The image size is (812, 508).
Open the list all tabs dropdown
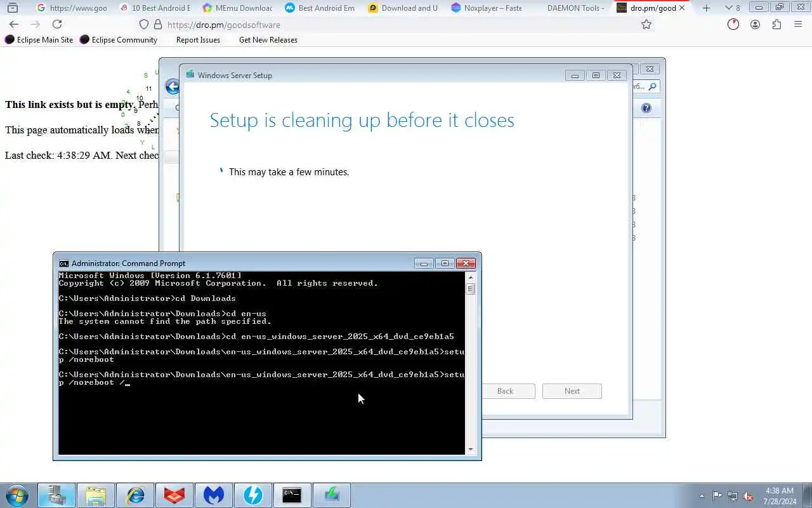pyautogui.click(x=732, y=8)
